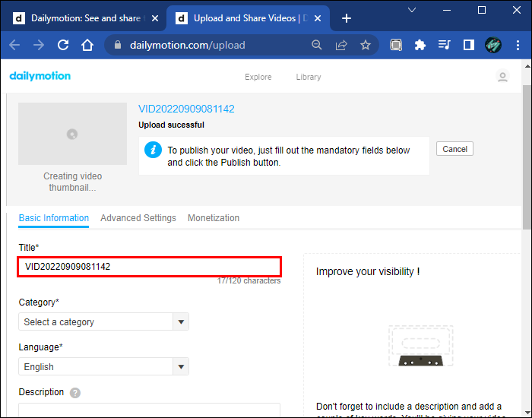This screenshot has width=532, height=418.
Task: Close the 'Upload and Share Videos' tab
Action: [318, 18]
